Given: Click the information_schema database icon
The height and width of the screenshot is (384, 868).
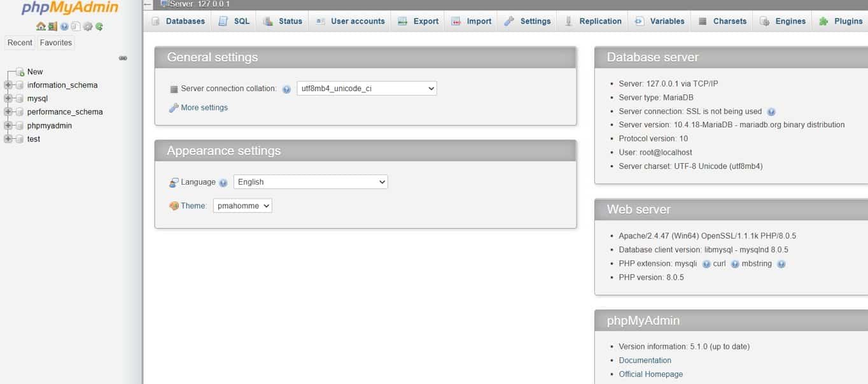Looking at the screenshot, I should [x=20, y=85].
